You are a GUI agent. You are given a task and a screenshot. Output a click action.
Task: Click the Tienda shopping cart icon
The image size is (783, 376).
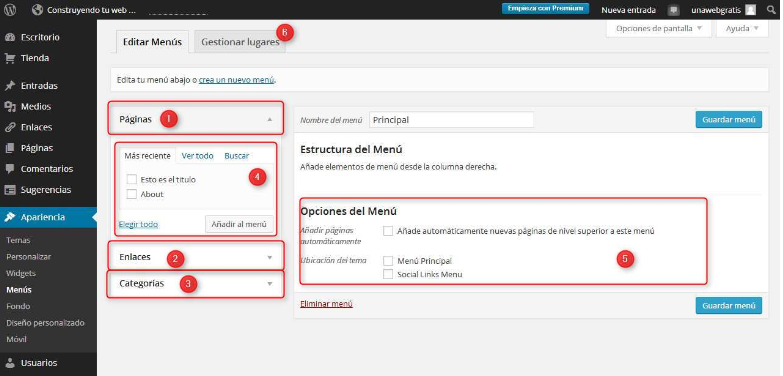[9, 58]
